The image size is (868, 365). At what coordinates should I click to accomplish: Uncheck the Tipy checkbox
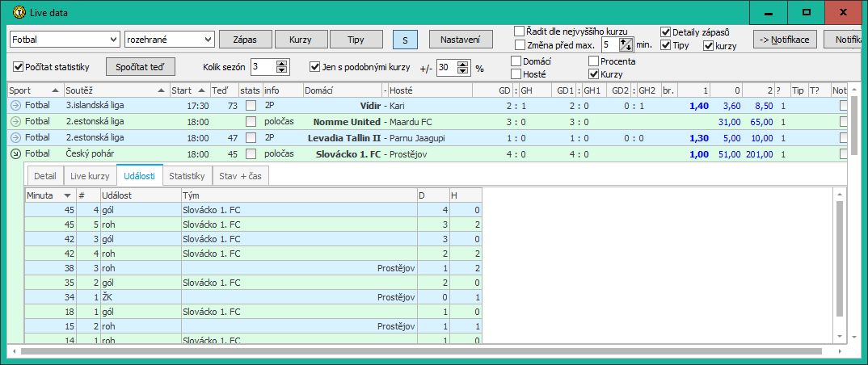(x=665, y=45)
